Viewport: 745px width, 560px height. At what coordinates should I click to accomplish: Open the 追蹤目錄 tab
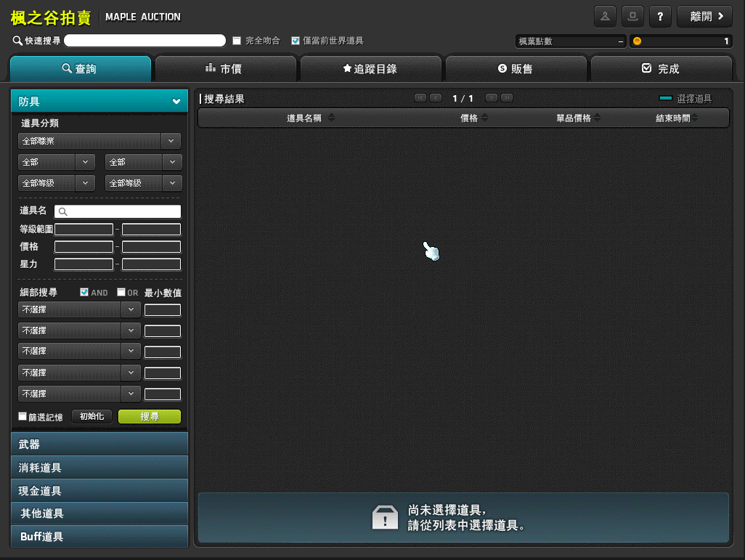[x=370, y=69]
